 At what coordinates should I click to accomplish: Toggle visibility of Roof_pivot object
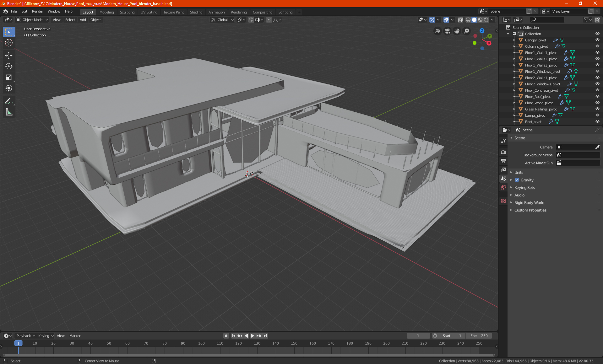(x=597, y=121)
